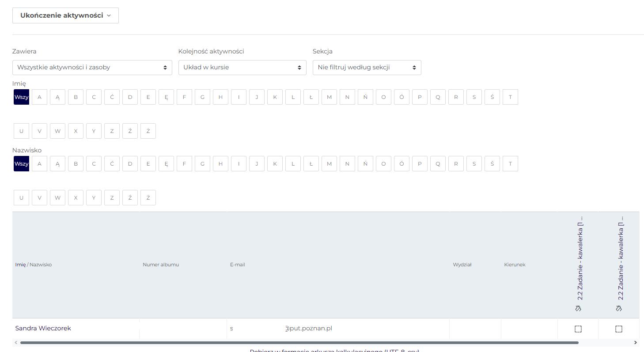
Task: Toggle first completion checkbox for Sandra Wieczorek
Action: click(x=578, y=329)
